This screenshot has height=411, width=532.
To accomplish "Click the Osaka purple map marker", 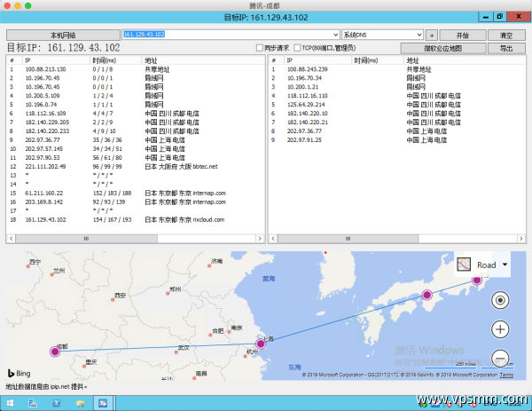I will pos(426,295).
